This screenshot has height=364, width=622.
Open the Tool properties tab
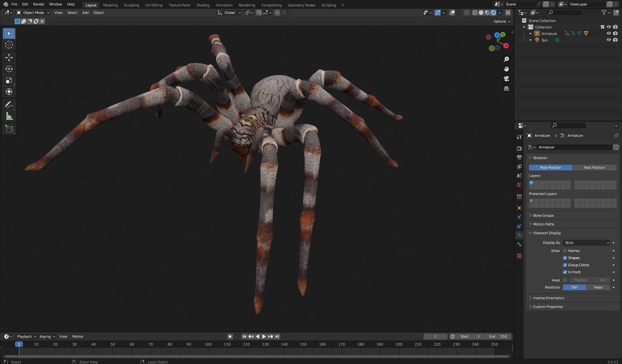click(x=519, y=137)
